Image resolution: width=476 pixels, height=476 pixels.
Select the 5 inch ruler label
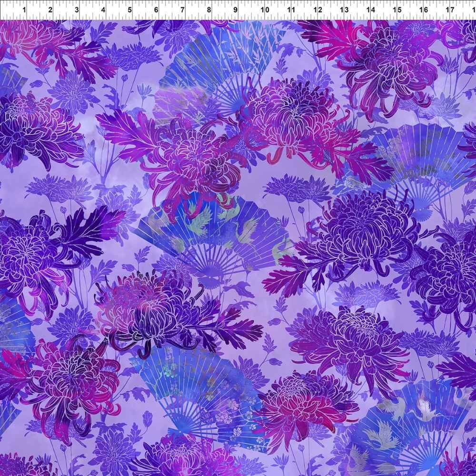click(x=129, y=10)
